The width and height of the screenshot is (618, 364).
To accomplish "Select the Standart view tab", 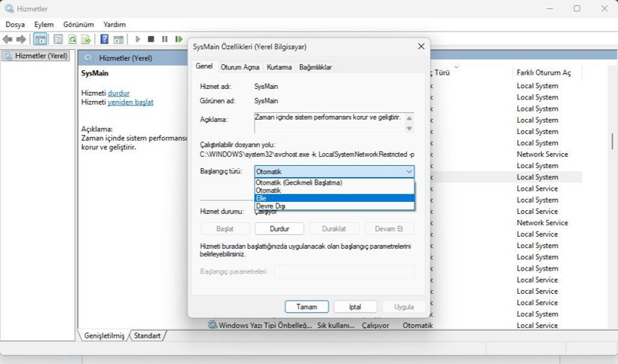I will point(147,335).
